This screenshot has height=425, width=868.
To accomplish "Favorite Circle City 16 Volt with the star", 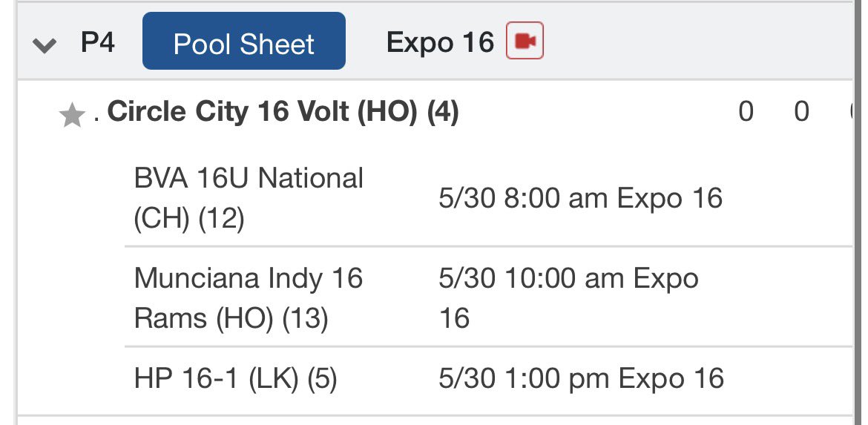I will 72,116.
